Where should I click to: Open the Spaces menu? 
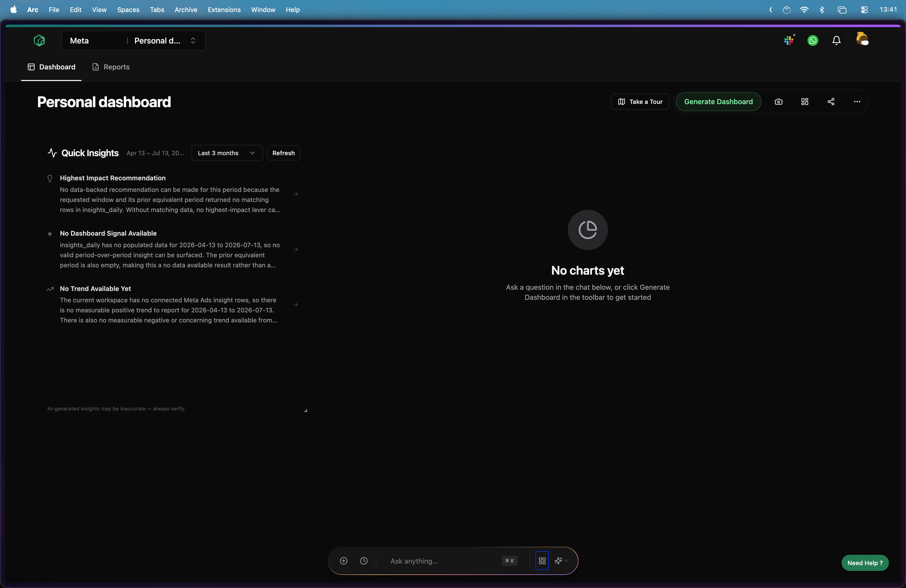point(128,10)
